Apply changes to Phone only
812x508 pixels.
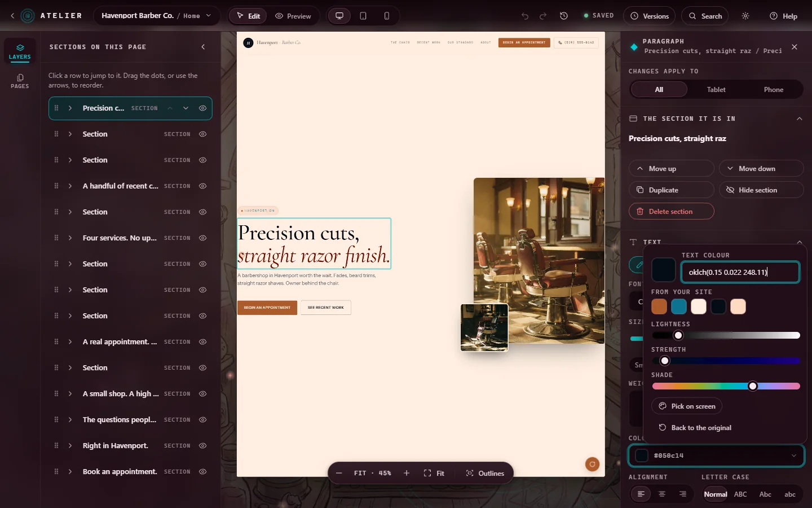tap(773, 90)
